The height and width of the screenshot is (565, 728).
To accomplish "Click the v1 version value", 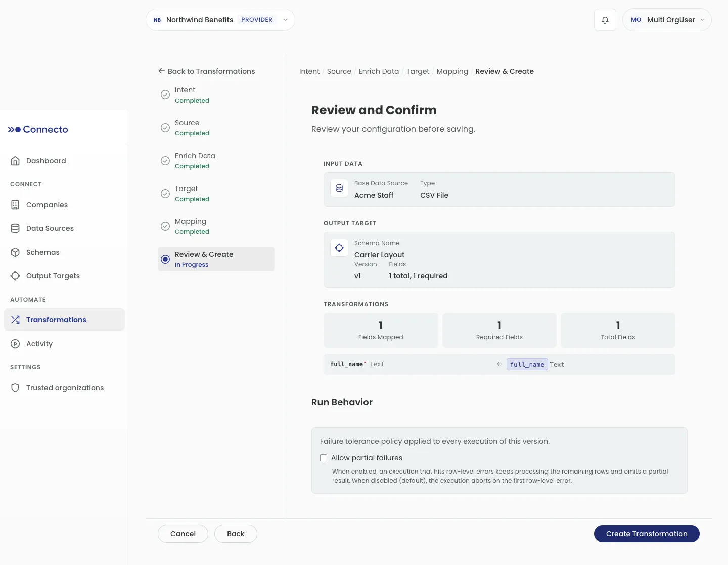I will 357,276.
